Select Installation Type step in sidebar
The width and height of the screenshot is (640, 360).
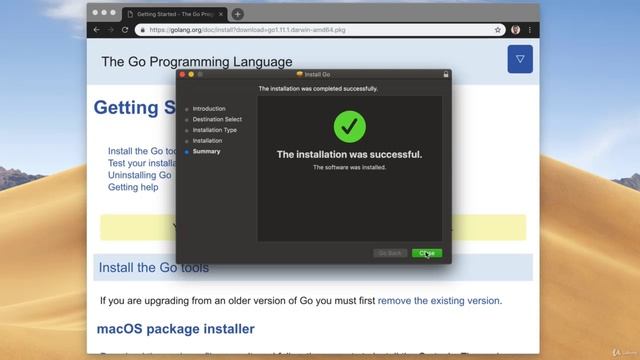tap(215, 130)
